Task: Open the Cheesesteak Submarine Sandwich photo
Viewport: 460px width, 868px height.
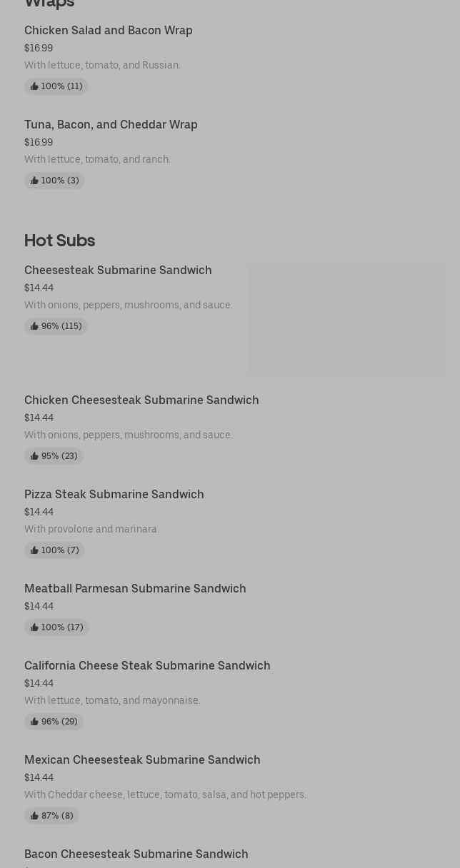Action: click(x=346, y=319)
